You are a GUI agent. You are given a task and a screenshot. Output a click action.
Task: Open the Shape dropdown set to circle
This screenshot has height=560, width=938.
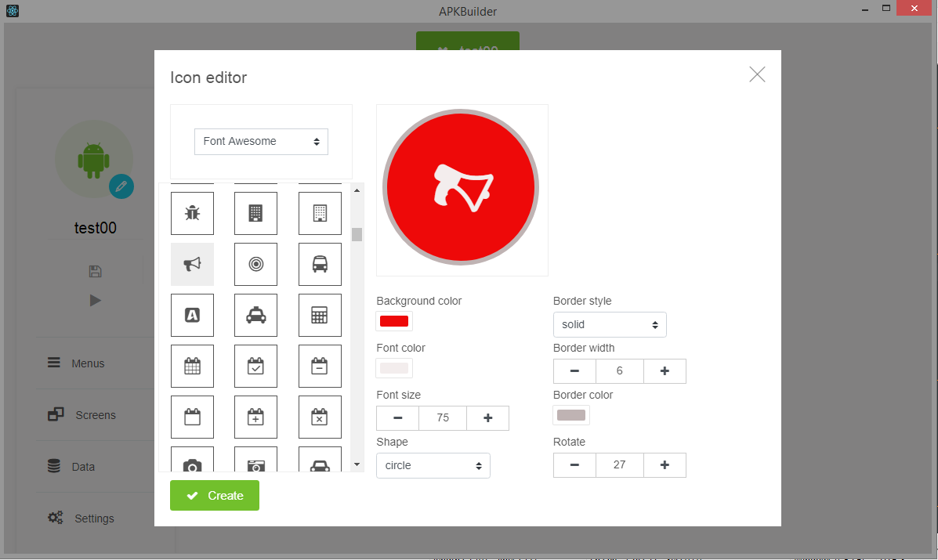tap(433, 465)
